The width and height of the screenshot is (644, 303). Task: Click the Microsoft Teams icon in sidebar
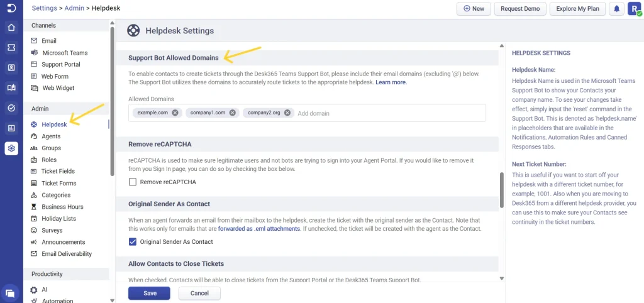point(34,53)
